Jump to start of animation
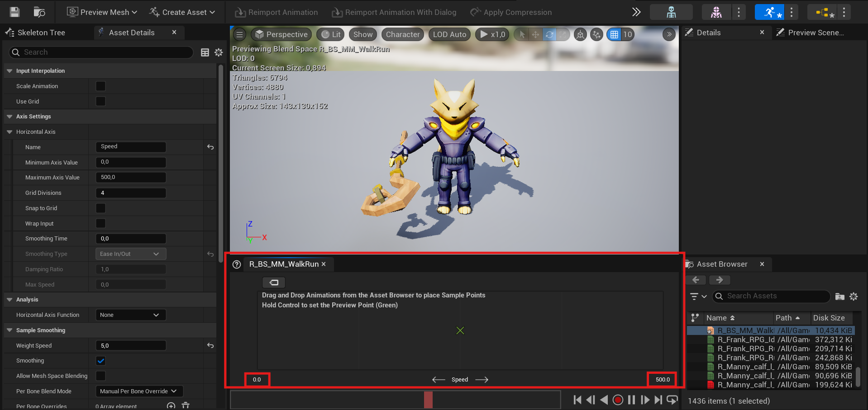This screenshot has height=410, width=868. click(577, 400)
